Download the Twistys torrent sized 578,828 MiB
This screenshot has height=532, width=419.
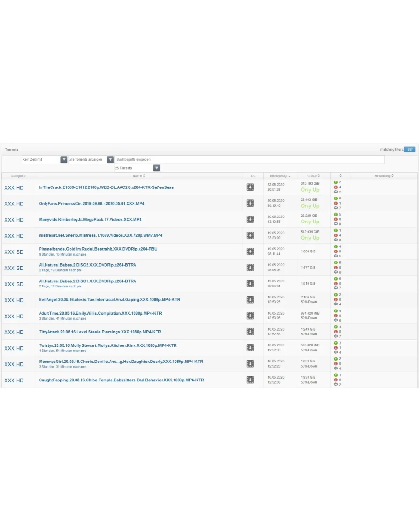tap(250, 348)
